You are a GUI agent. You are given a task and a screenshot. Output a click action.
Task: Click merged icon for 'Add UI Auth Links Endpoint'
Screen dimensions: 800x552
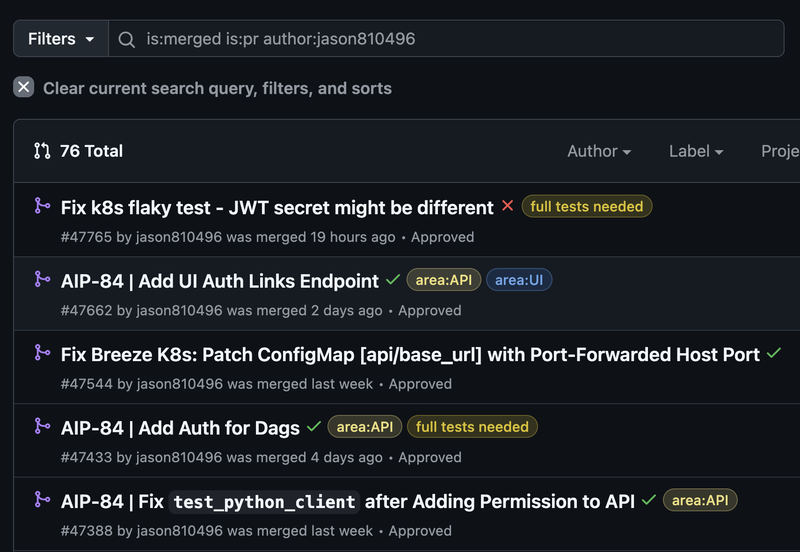pos(42,280)
